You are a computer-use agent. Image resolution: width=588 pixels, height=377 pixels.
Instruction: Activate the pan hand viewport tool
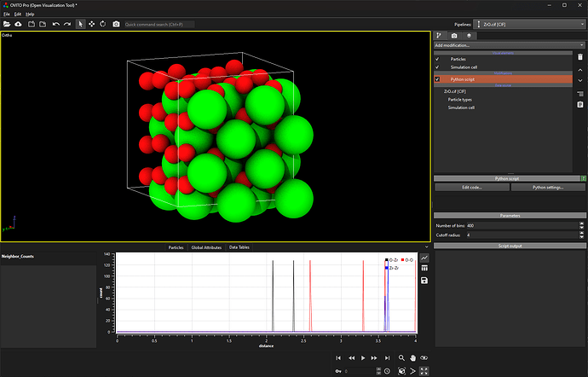[x=412, y=358]
